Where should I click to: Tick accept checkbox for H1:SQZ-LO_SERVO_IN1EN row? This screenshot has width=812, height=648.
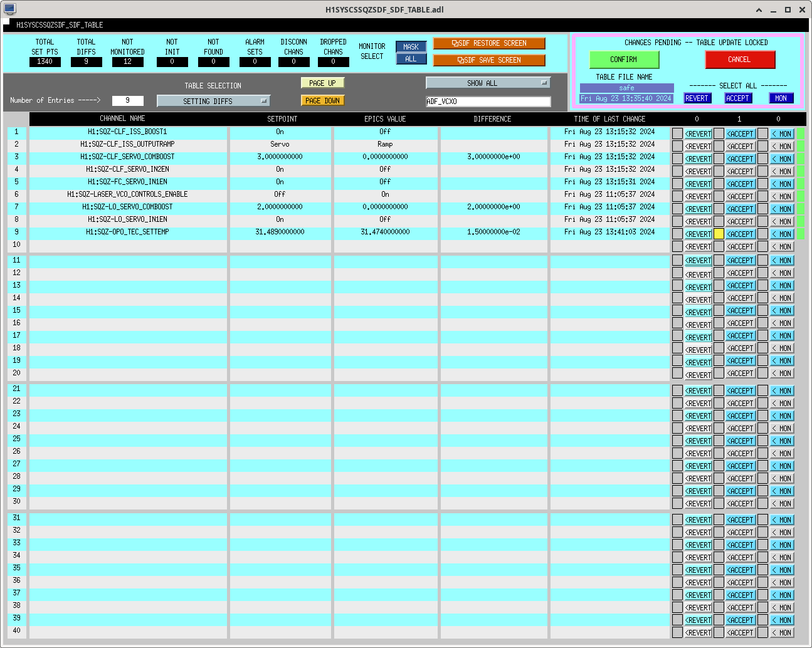(719, 221)
